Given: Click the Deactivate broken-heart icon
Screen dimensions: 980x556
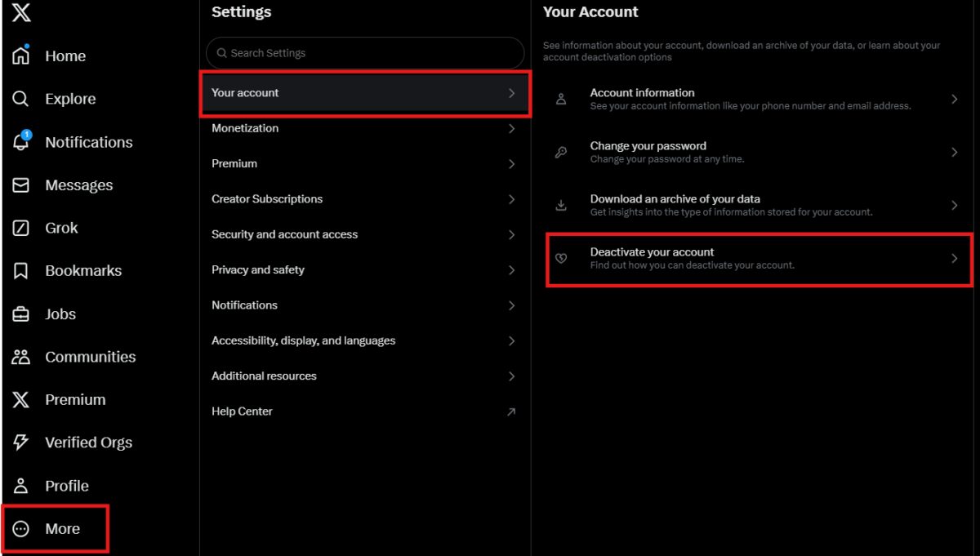Looking at the screenshot, I should (x=561, y=258).
